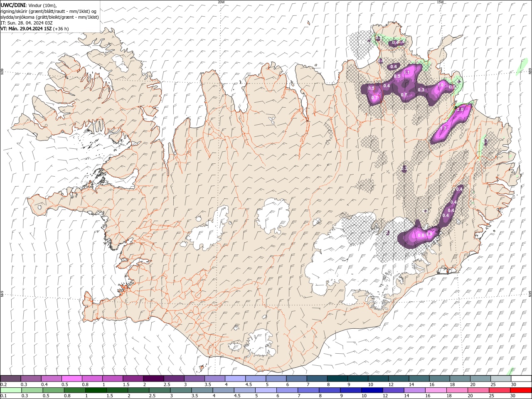Click the 1.2 snowfall value on the map
This screenshot has height=399, width=532.
tap(443, 128)
